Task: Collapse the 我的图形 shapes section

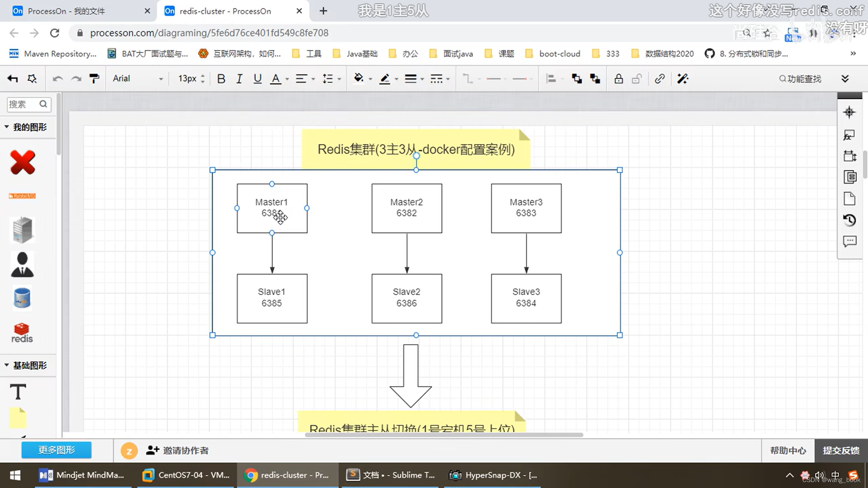Action: point(7,127)
